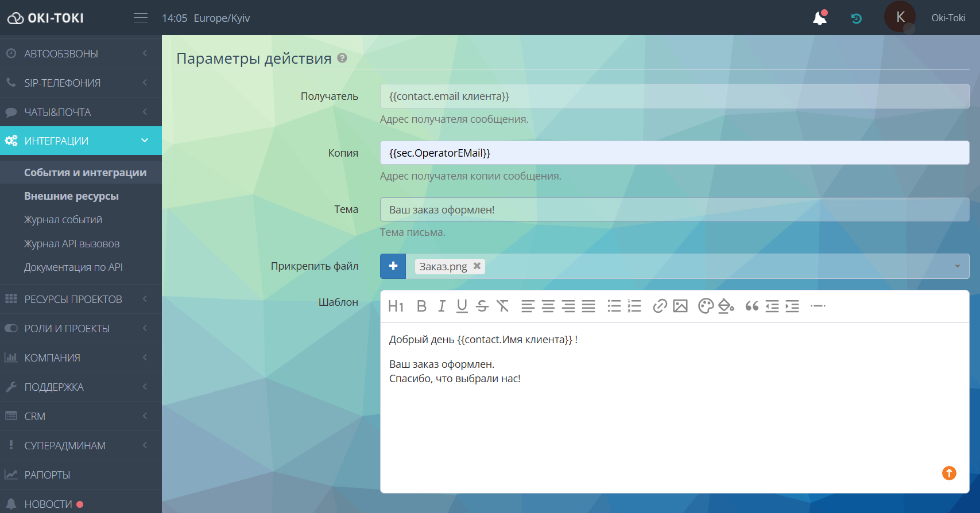Expand the СУПЕРАДМИНАМ menu section
This screenshot has width=980, height=513.
point(81,445)
